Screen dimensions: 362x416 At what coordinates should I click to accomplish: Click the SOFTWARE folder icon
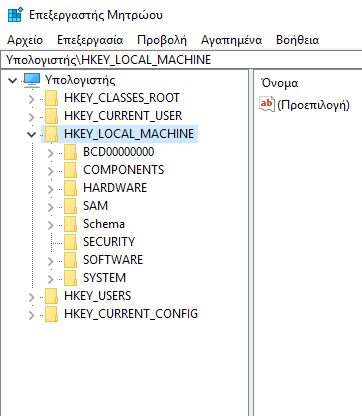pyautogui.click(x=70, y=260)
